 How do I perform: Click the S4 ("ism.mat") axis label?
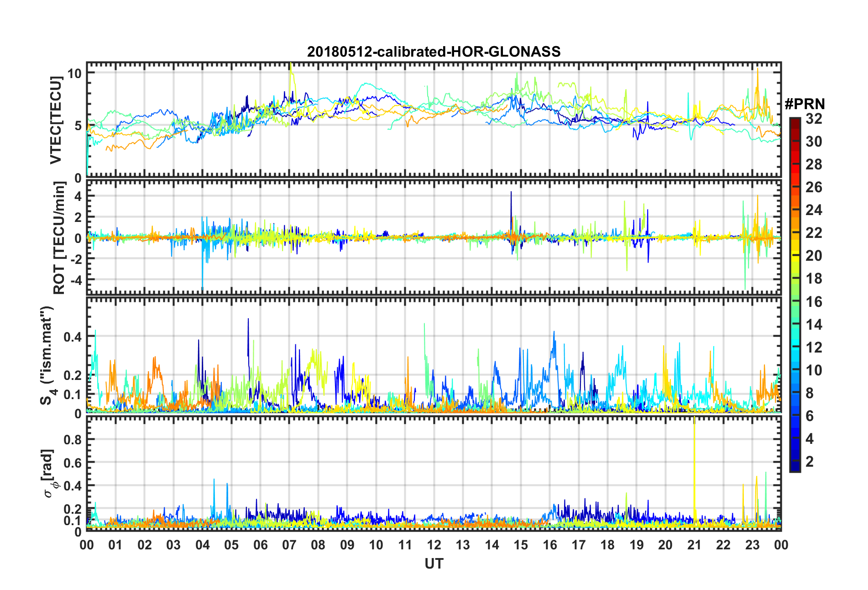[x=47, y=355]
